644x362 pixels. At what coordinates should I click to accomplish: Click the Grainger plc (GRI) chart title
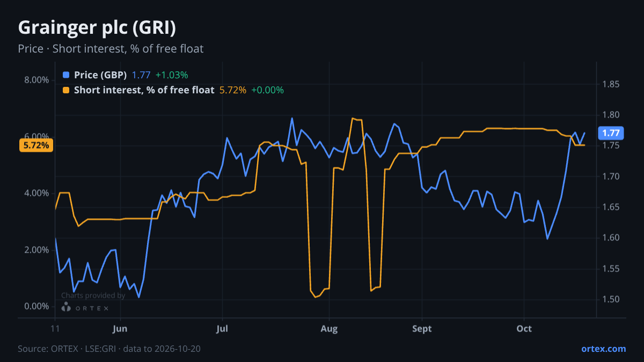(97, 27)
